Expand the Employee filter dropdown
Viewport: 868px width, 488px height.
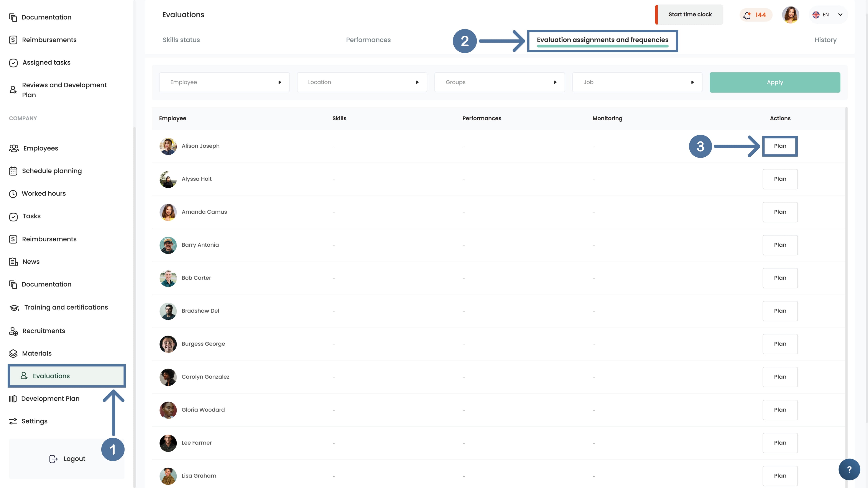224,82
